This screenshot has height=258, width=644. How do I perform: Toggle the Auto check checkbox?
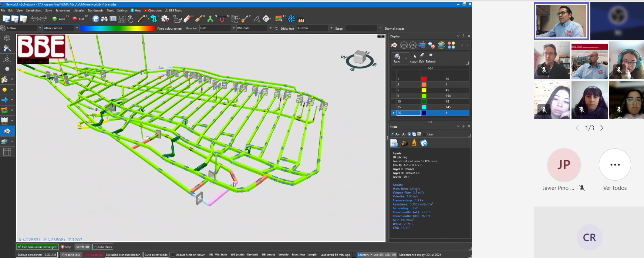(95, 247)
